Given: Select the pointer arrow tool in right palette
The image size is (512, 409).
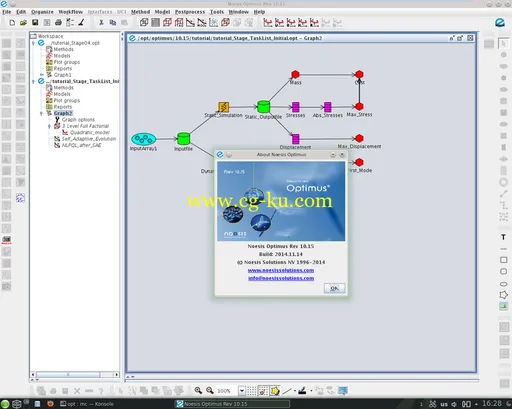Looking at the screenshot, I should point(504,43).
